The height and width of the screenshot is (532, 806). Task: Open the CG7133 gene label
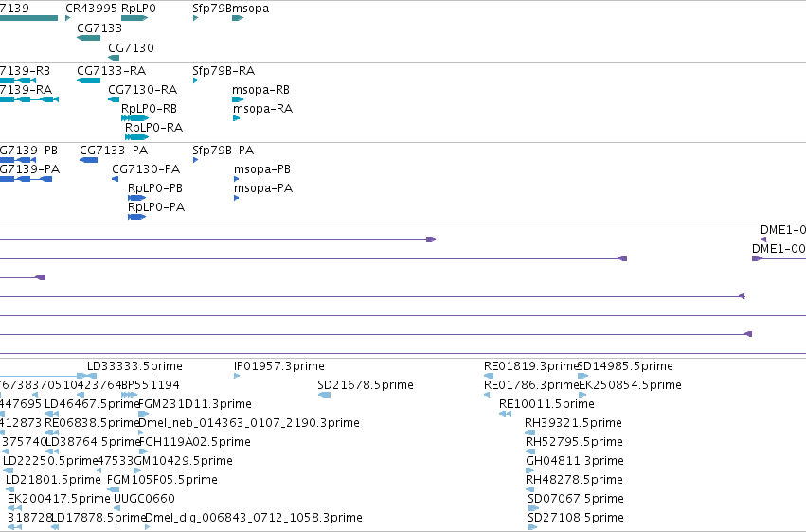[x=99, y=27]
